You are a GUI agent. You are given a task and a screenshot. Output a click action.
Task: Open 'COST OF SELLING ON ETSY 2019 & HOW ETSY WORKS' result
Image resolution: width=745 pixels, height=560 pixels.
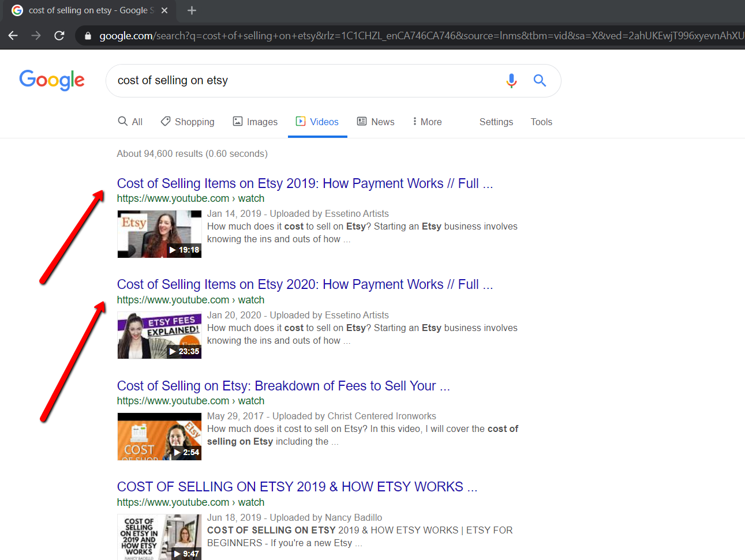pyautogui.click(x=297, y=487)
